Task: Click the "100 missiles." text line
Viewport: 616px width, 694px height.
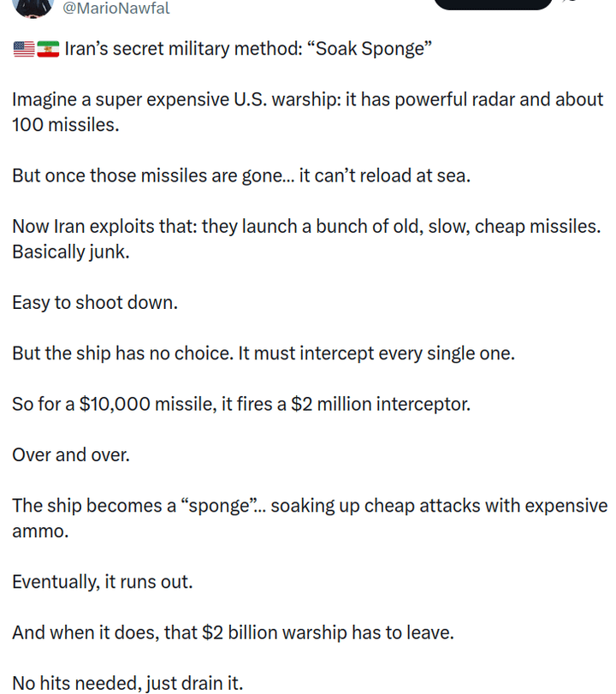Action: (66, 125)
